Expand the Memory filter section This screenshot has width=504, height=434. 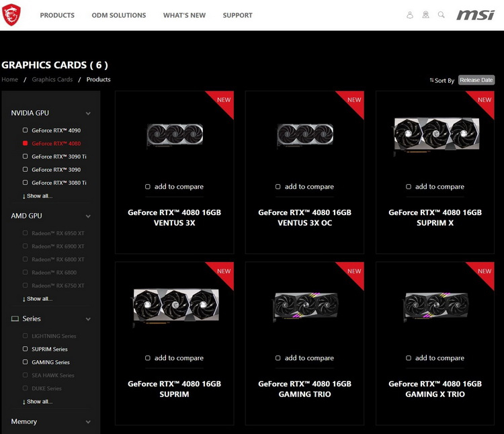click(x=88, y=422)
